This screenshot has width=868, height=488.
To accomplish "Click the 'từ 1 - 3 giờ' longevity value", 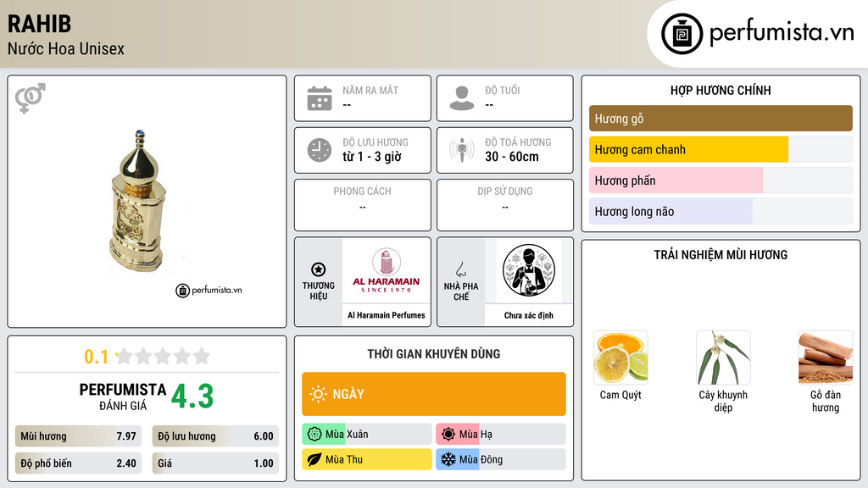I will pyautogui.click(x=372, y=157).
